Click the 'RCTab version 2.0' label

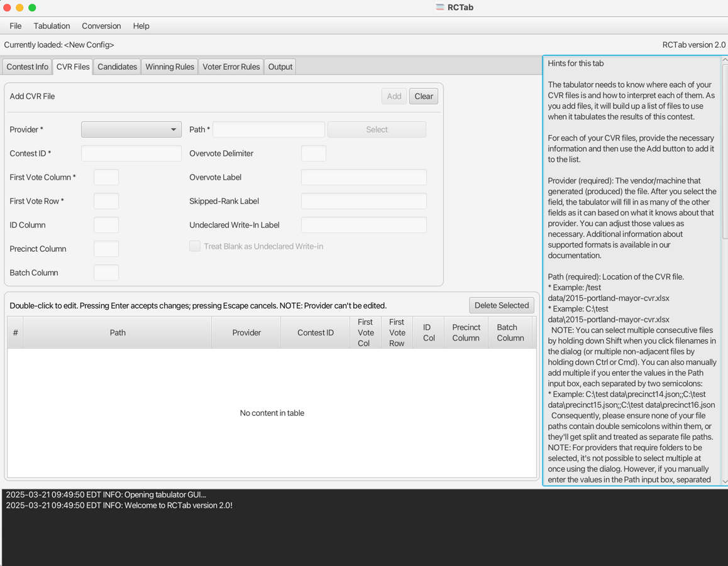point(693,45)
